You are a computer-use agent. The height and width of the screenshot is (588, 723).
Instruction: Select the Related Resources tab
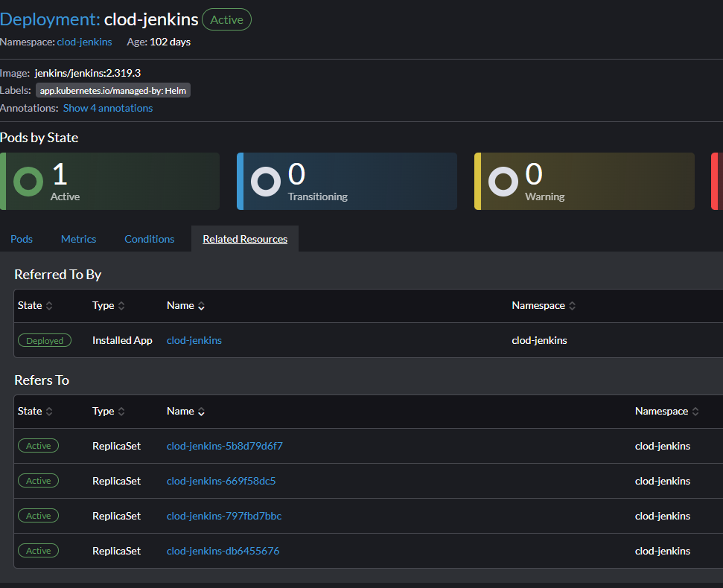(244, 239)
